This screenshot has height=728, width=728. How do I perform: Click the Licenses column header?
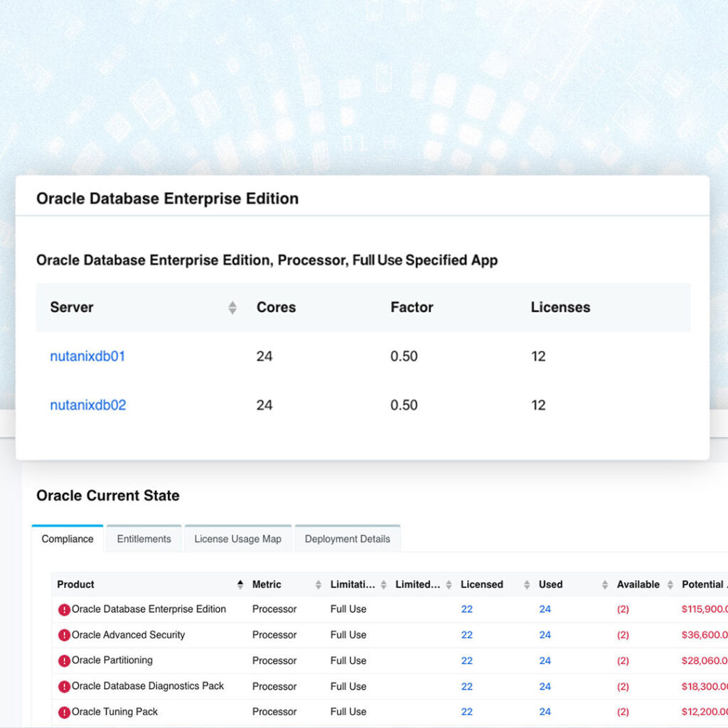pyautogui.click(x=560, y=307)
